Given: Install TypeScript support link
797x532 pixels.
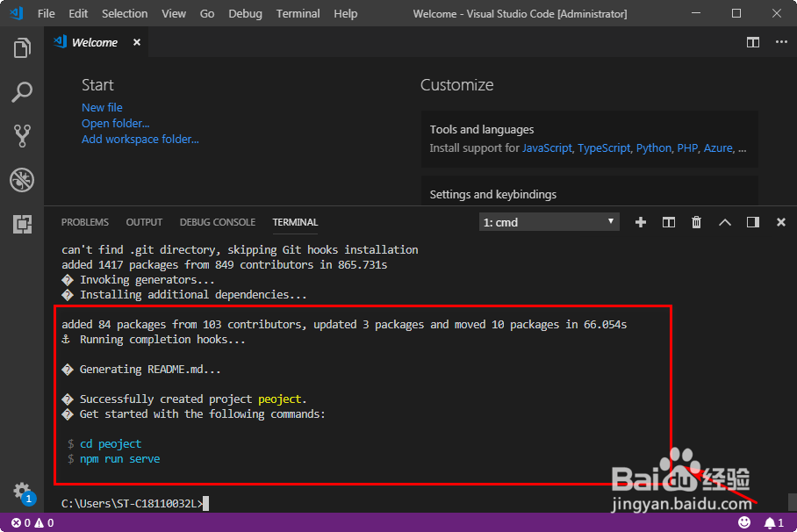Looking at the screenshot, I should coord(604,148).
